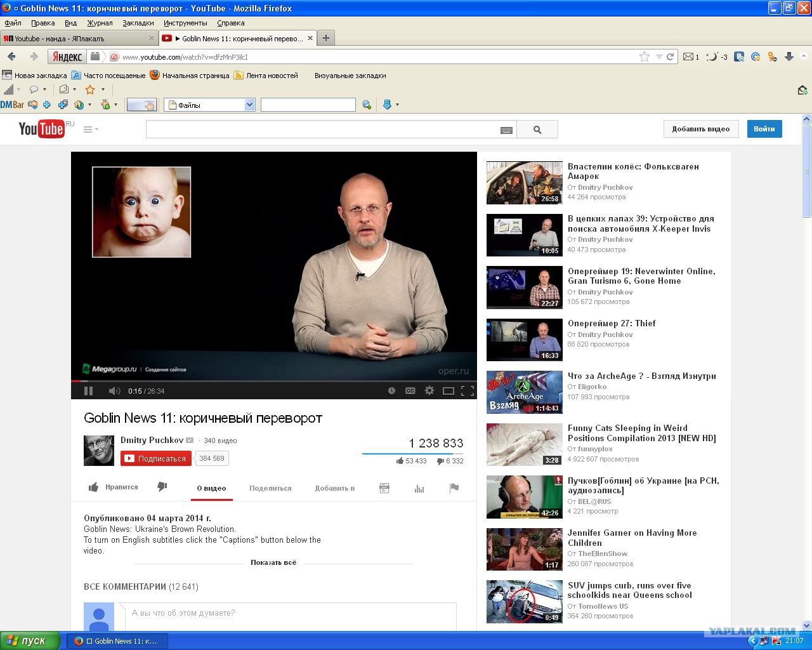812x650 pixels.
Task: Select the О видео tab
Action: pos(211,488)
